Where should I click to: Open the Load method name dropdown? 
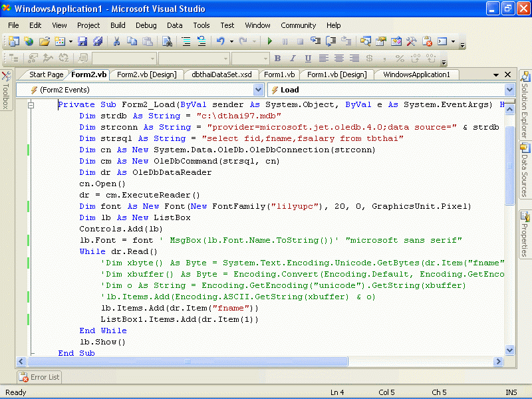point(509,90)
